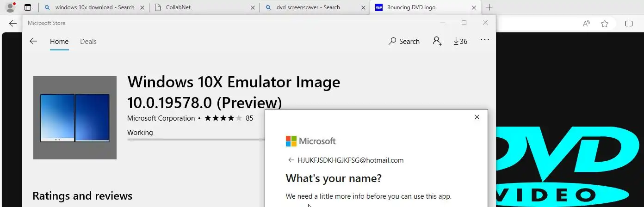Add page to Edge favorites star
Viewport: 644px width, 207px height.
point(605,24)
